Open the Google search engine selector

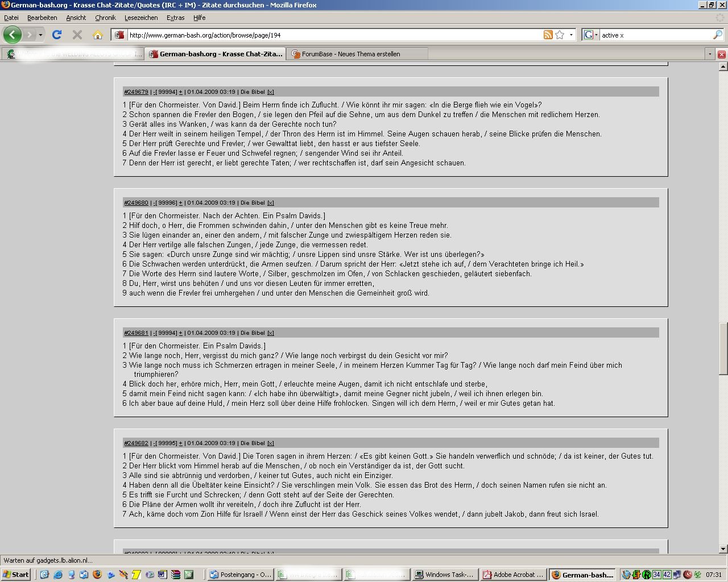[591, 35]
